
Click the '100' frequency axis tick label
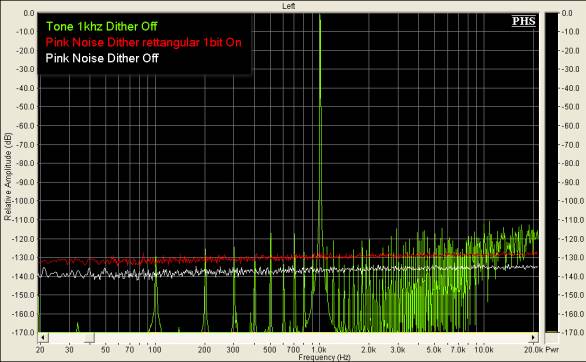point(155,350)
